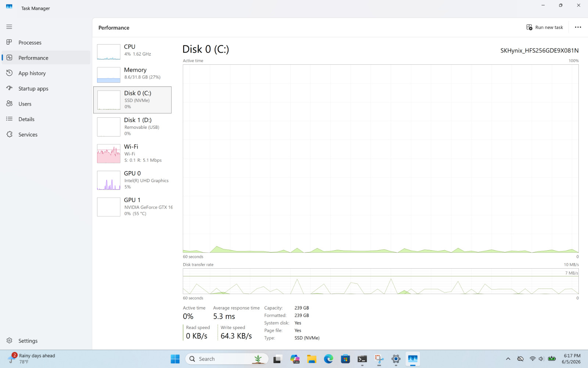
Task: Open Microsoft Store from taskbar
Action: tap(345, 359)
